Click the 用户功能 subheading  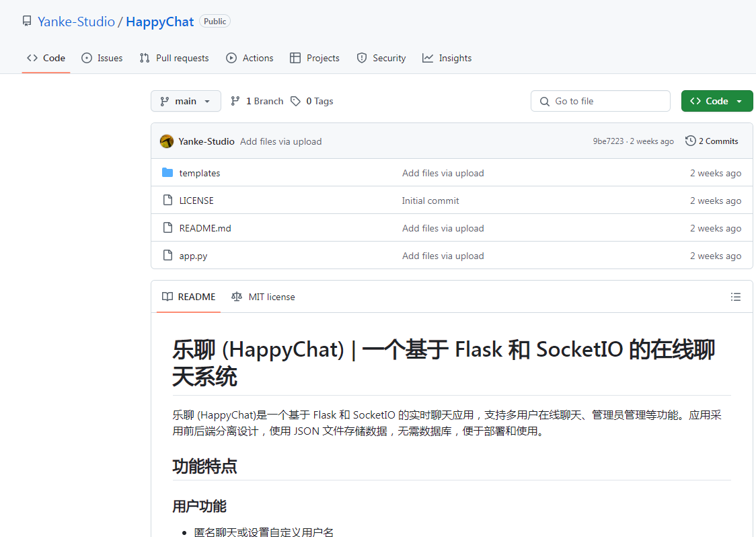point(199,506)
